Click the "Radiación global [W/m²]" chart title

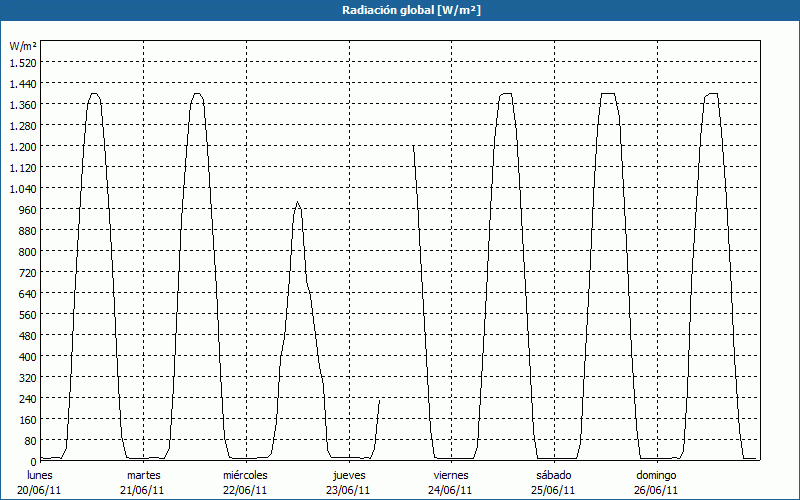(400, 10)
